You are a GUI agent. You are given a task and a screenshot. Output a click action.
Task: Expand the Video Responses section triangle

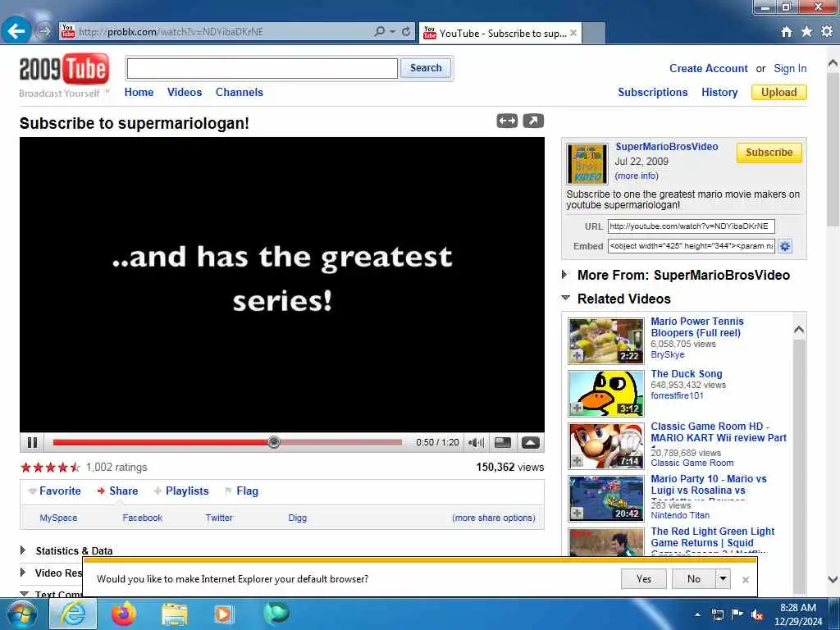pos(23,572)
